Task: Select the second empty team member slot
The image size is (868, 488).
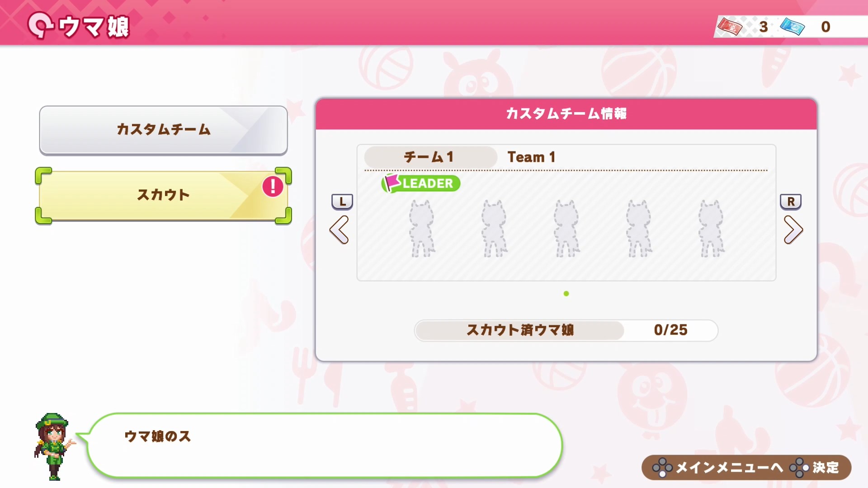Action: click(494, 229)
